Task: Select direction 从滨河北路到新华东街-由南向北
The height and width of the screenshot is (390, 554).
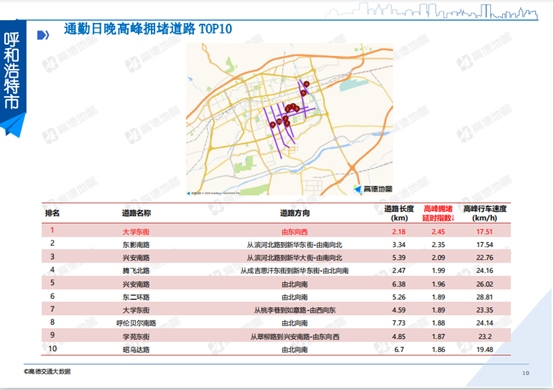Action: click(294, 245)
